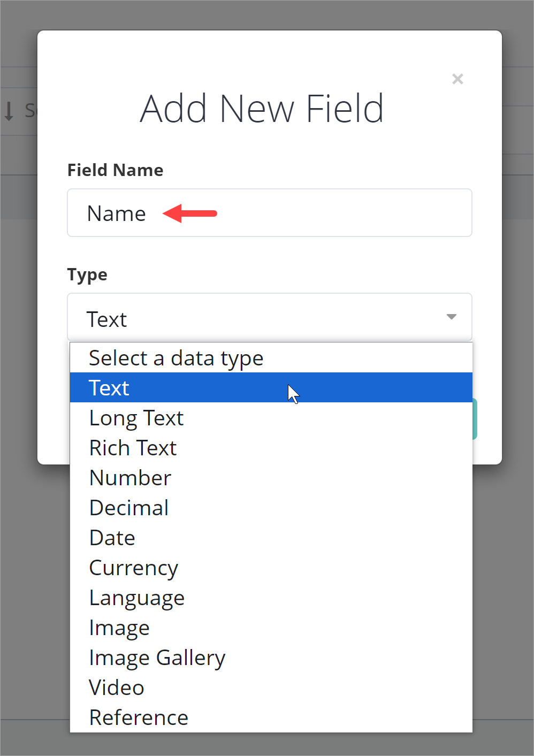Select Image Gallery option
This screenshot has height=756, width=534.
click(157, 658)
